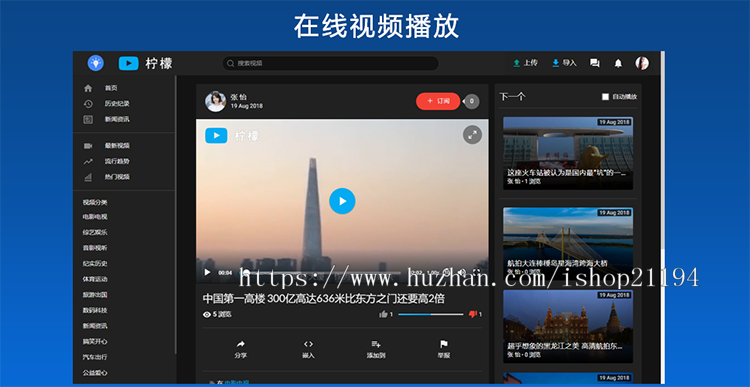Click the 柠檬 logo overlay on the video
Image resolution: width=750 pixels, height=387 pixels.
[x=232, y=135]
